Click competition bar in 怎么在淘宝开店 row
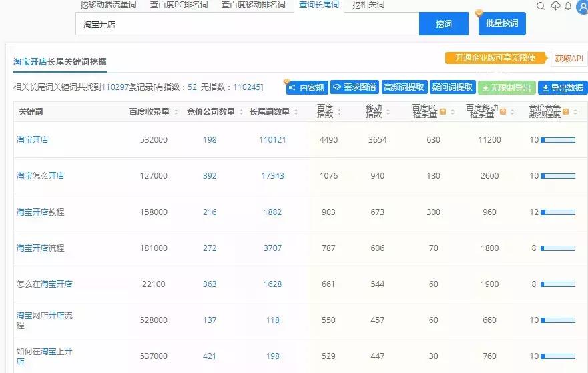 tap(558, 284)
